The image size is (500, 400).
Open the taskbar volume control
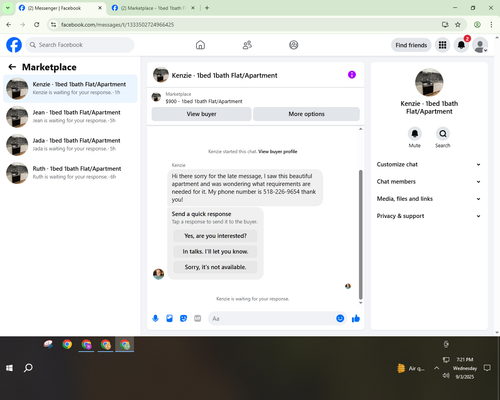point(446,376)
